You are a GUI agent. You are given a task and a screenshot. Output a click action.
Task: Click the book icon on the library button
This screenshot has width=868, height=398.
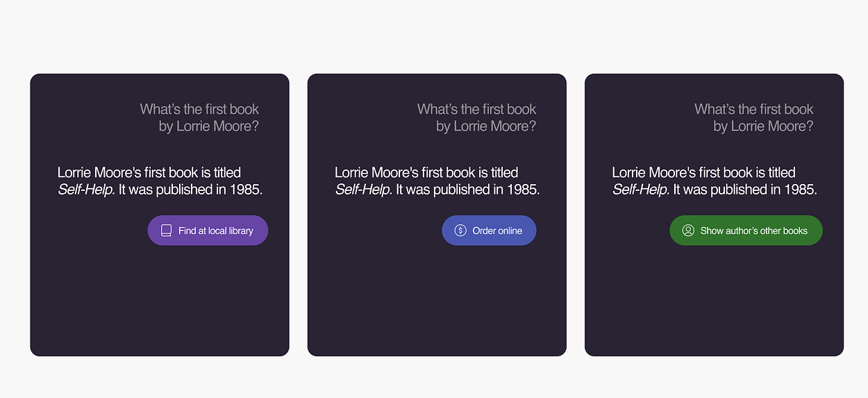point(166,231)
